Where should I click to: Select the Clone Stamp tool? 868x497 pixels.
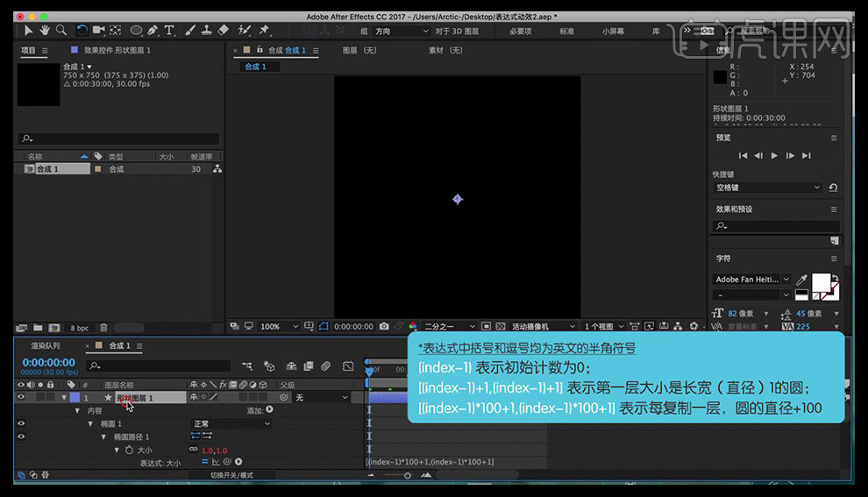(207, 31)
